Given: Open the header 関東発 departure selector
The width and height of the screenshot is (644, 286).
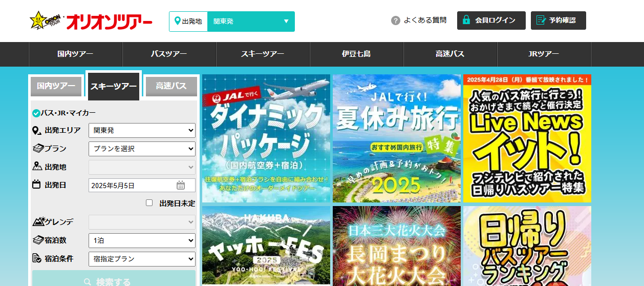Looking at the screenshot, I should tap(250, 22).
